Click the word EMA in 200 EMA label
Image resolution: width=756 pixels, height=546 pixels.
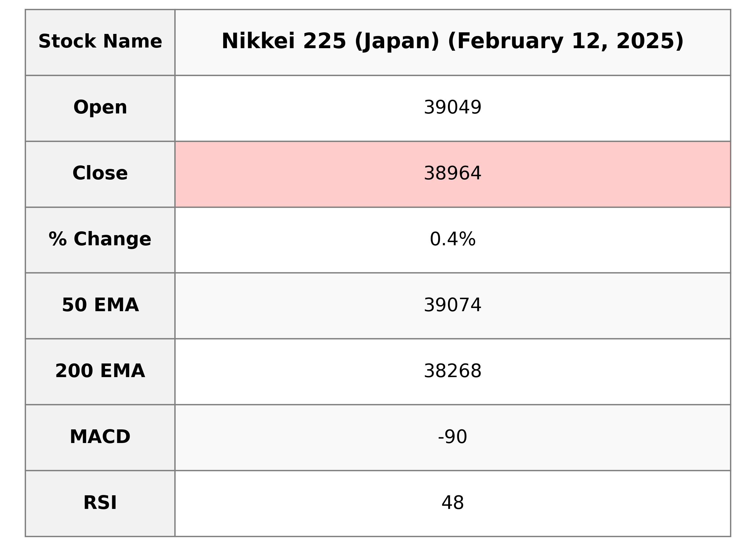pyautogui.click(x=122, y=371)
